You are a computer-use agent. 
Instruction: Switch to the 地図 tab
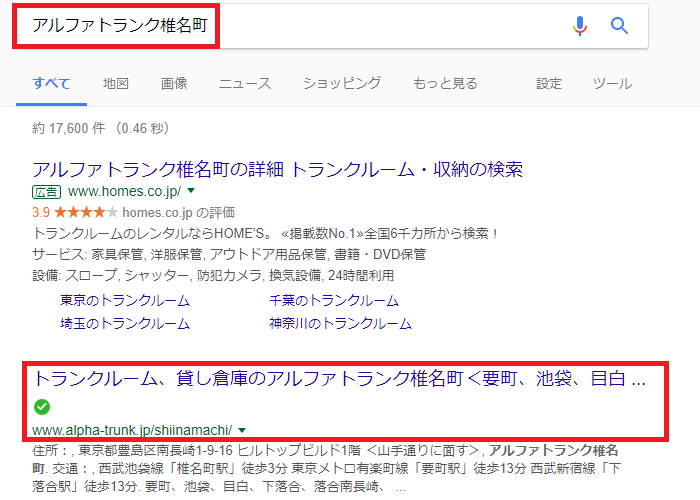116,83
